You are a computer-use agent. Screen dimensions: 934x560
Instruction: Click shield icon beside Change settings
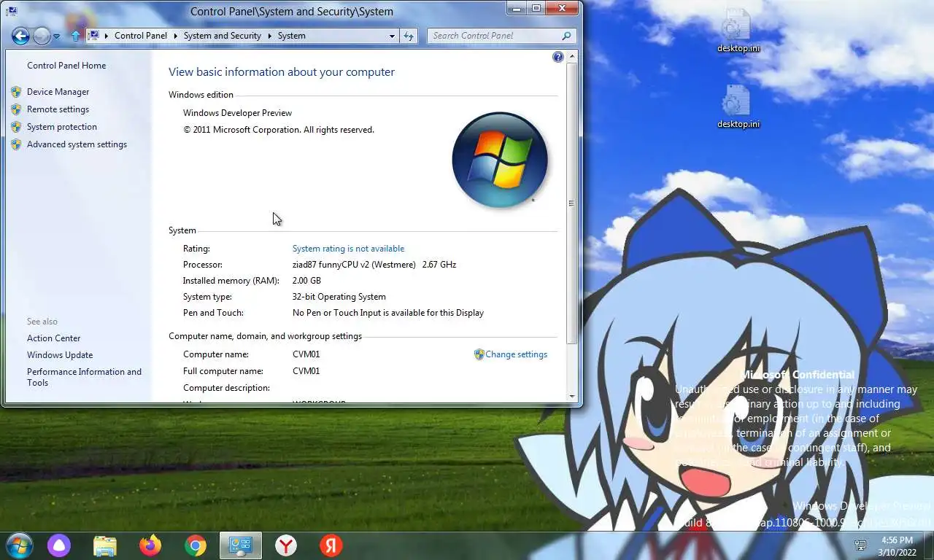click(479, 354)
